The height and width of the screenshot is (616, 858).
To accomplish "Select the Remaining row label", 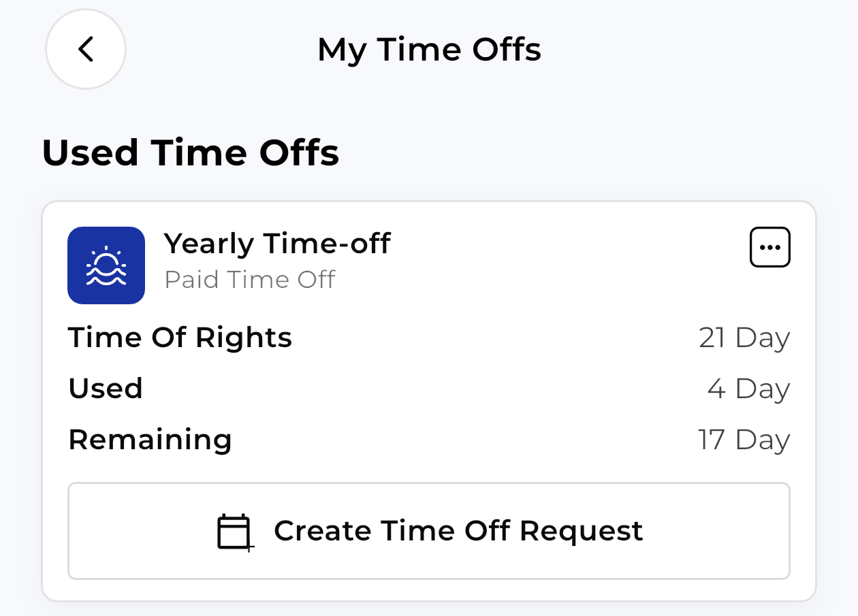I will tap(150, 440).
